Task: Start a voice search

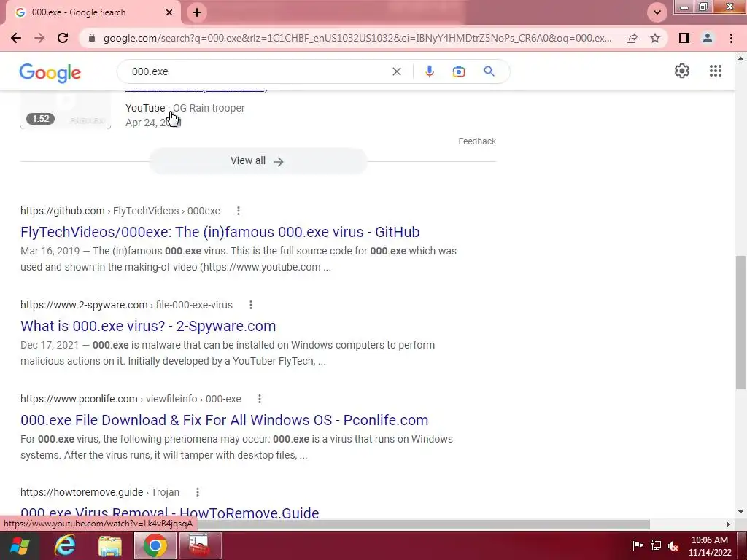Action: [x=429, y=71]
